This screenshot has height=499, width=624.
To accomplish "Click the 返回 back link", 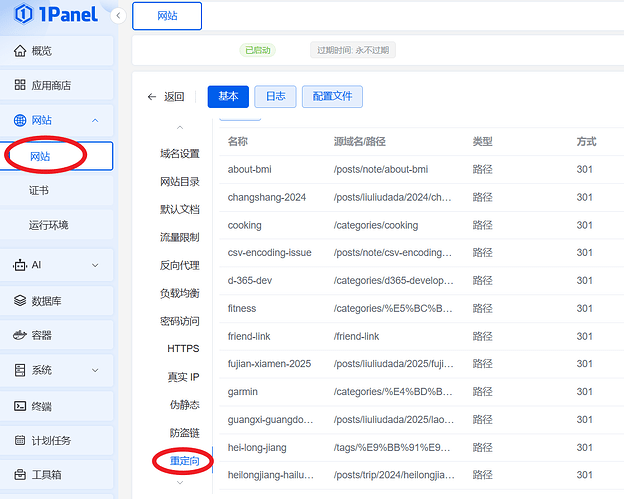I will click(x=166, y=97).
